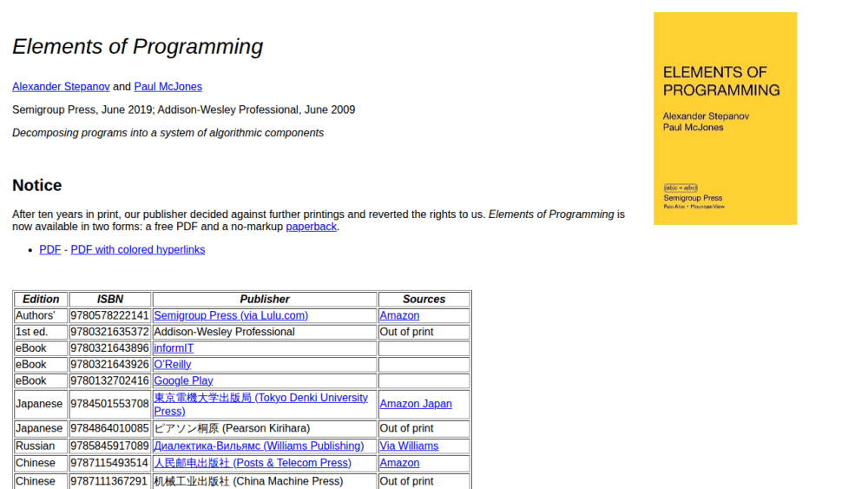Viewport: 868px width, 489px height.
Task: Follow the paperback link in the Notice
Action: (311, 227)
